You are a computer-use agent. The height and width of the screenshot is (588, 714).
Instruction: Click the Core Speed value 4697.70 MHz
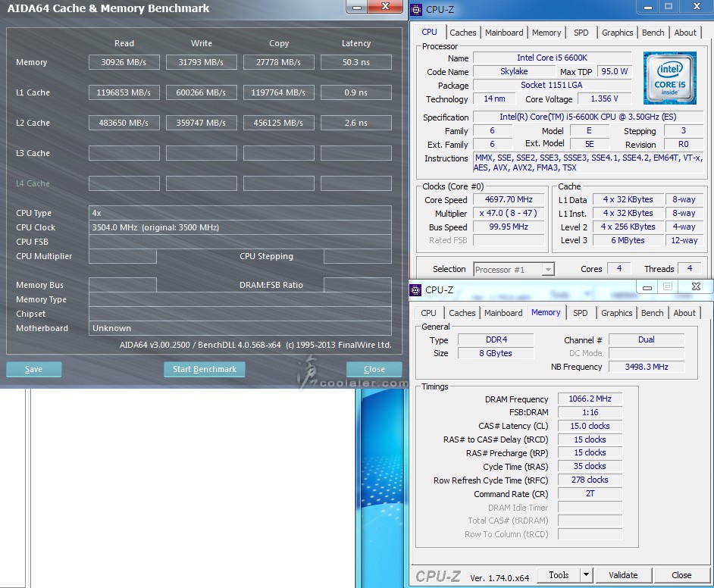pos(509,199)
